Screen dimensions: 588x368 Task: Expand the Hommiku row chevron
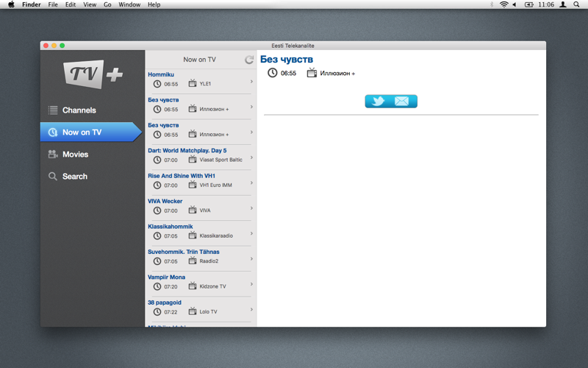(251, 82)
